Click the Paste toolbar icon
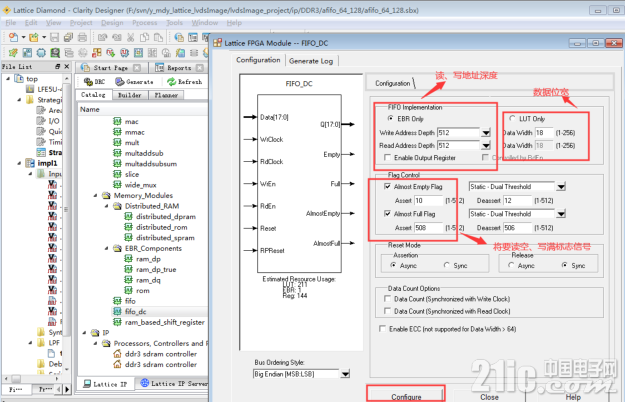Viewport: 625px width, 402px height. click(x=158, y=37)
